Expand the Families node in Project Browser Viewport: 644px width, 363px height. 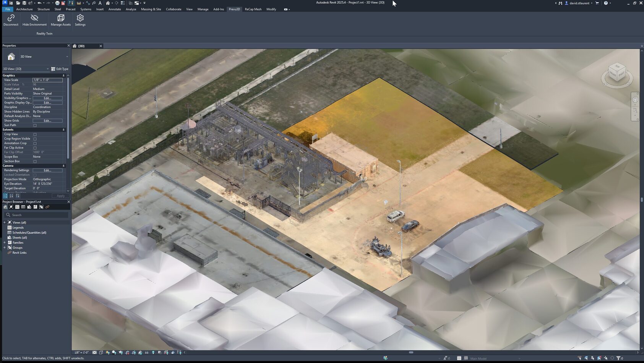5,242
